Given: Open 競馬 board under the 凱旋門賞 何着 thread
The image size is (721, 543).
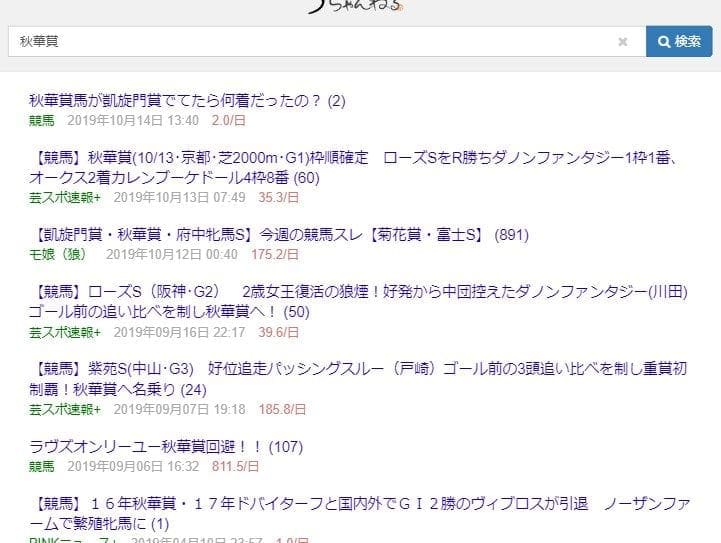Looking at the screenshot, I should [41, 119].
